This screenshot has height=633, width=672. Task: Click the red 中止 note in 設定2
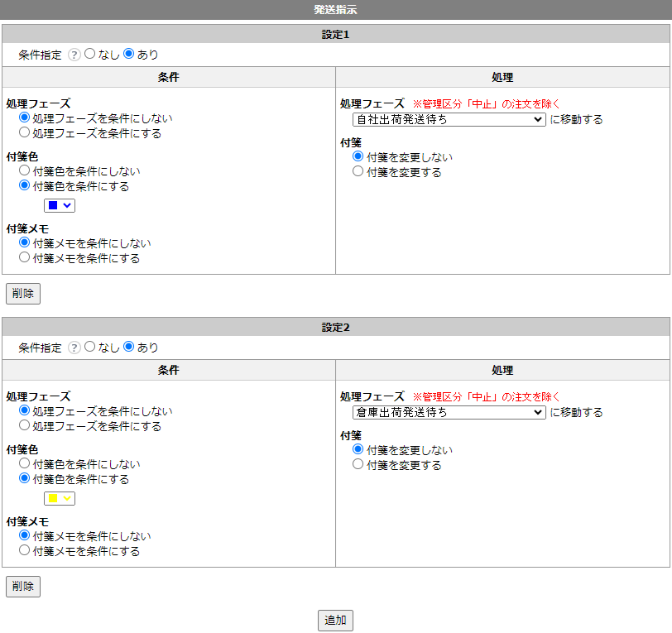pos(487,397)
